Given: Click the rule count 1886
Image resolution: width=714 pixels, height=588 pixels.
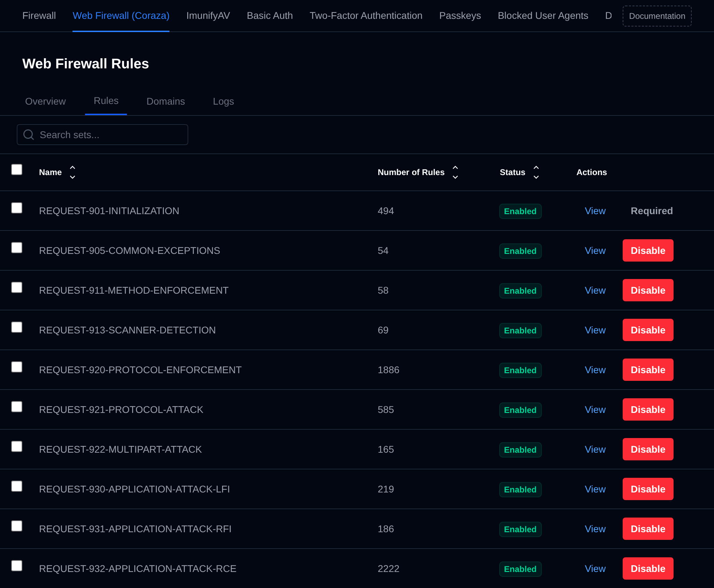Looking at the screenshot, I should click(388, 370).
